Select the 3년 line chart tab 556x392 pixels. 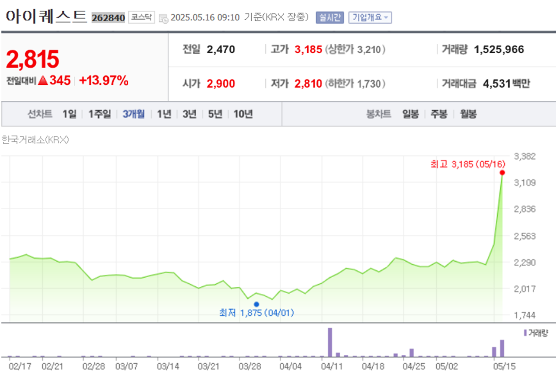(x=189, y=114)
